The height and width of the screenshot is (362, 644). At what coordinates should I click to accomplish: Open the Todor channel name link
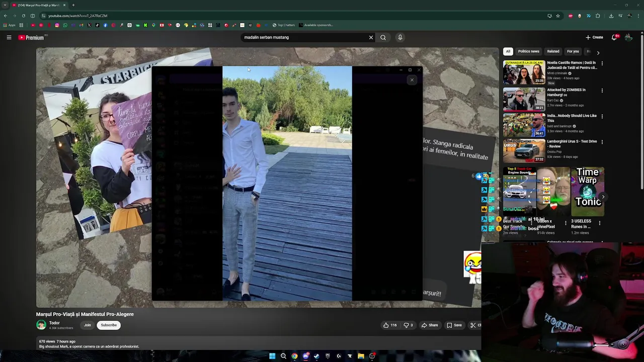point(54,323)
